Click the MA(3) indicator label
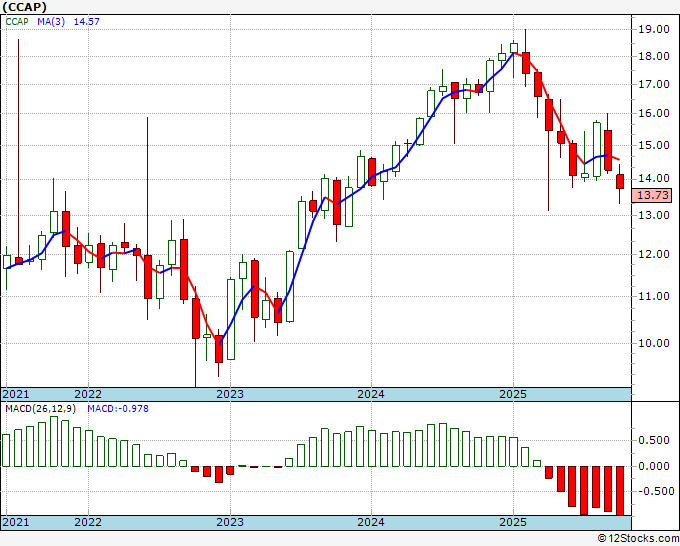 (51, 21)
